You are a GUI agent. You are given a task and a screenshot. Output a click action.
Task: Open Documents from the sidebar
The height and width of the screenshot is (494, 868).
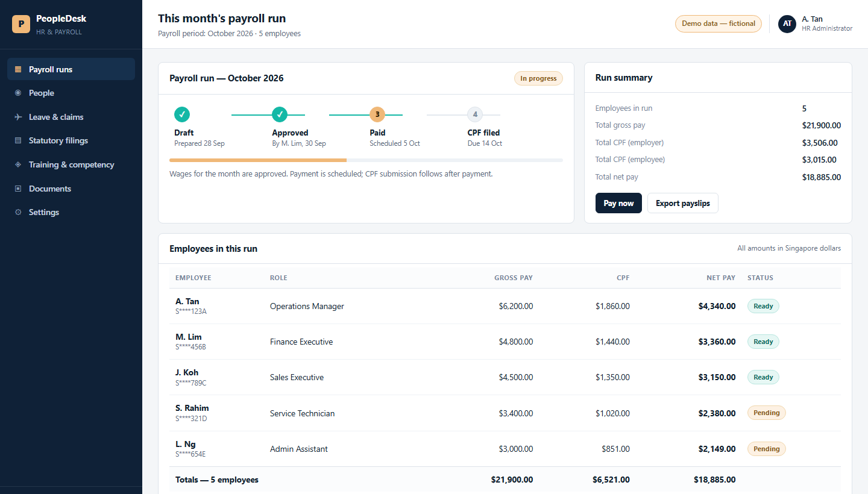71,189
